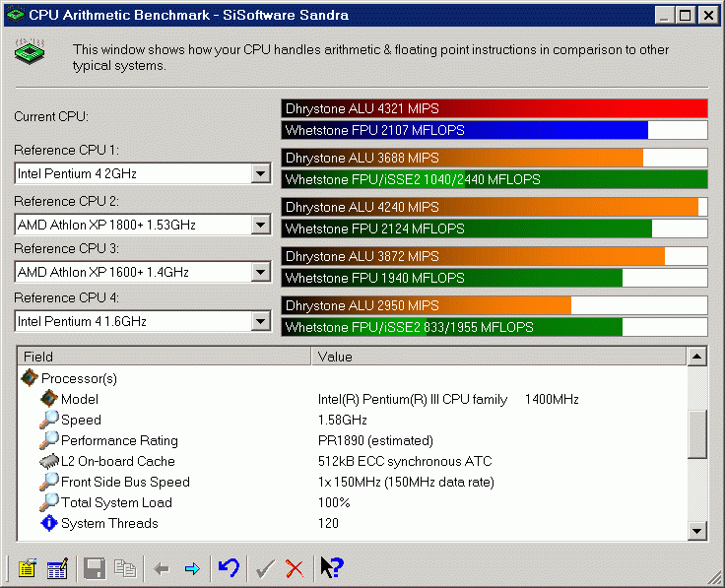The height and width of the screenshot is (588, 725).
Task: Select the AMD Athlon XP 1600+ 1.4GHz combo box
Action: (143, 272)
